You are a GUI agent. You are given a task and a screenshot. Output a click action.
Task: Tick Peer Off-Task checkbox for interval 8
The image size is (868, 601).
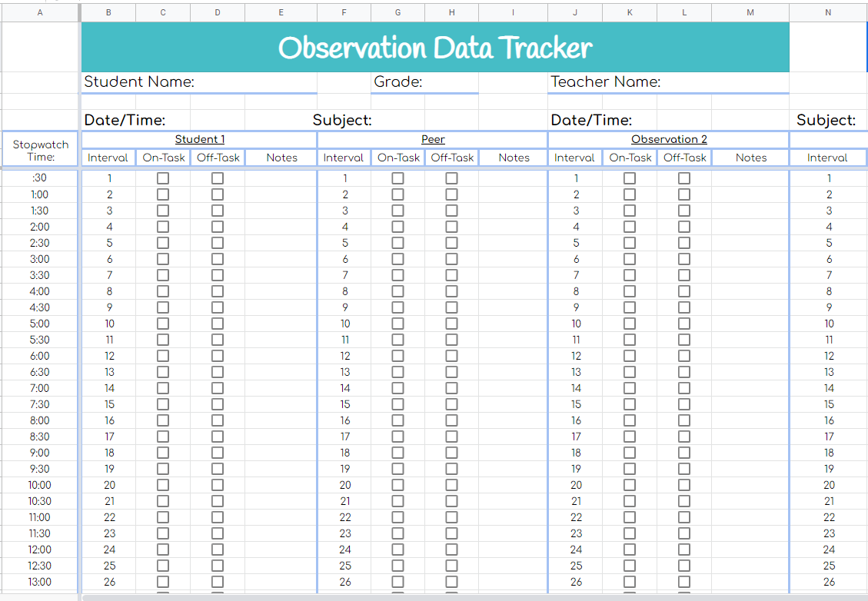point(452,291)
